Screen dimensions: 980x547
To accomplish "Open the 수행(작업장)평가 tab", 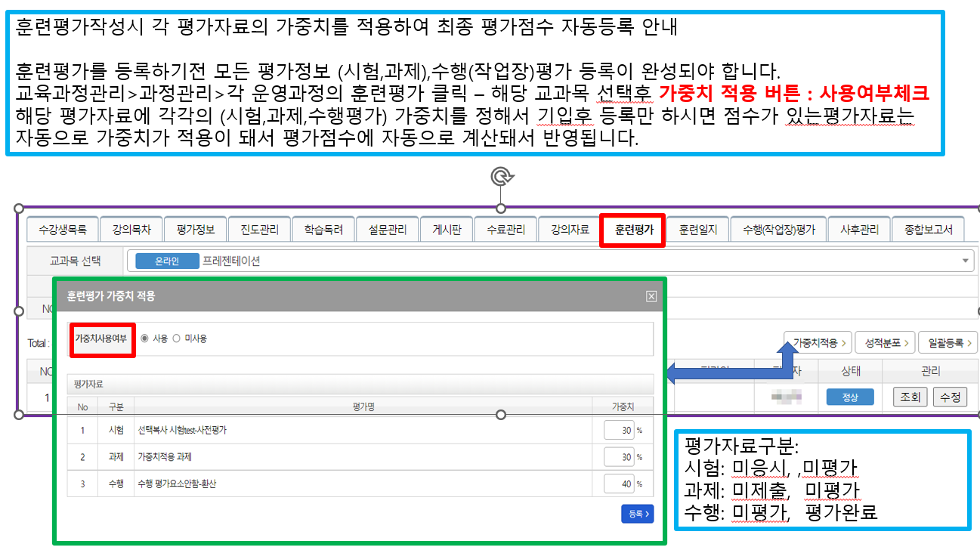I will pyautogui.click(x=778, y=230).
